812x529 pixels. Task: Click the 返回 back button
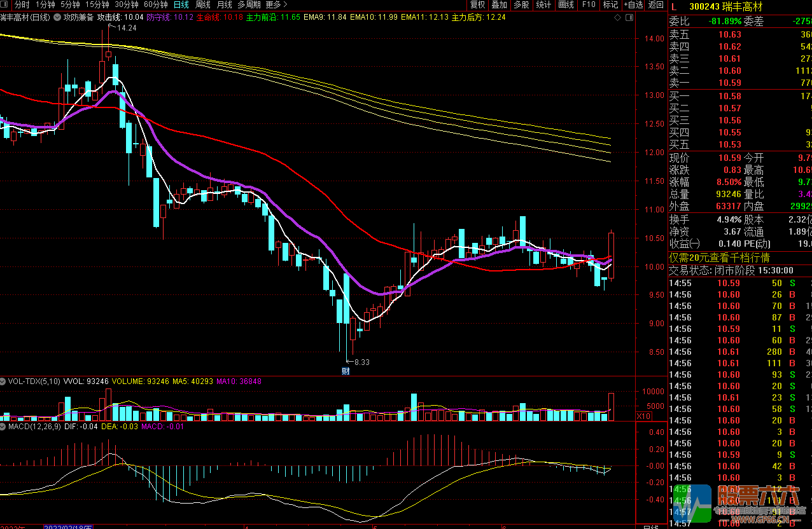[655, 4]
